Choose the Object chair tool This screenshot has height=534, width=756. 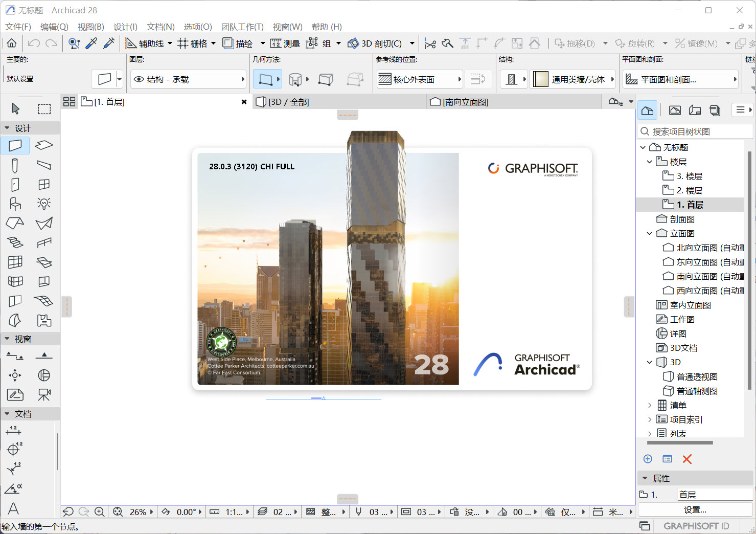point(15,204)
